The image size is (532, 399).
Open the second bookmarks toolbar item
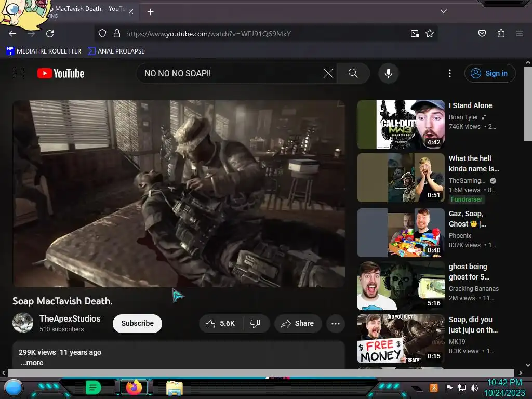(116, 51)
